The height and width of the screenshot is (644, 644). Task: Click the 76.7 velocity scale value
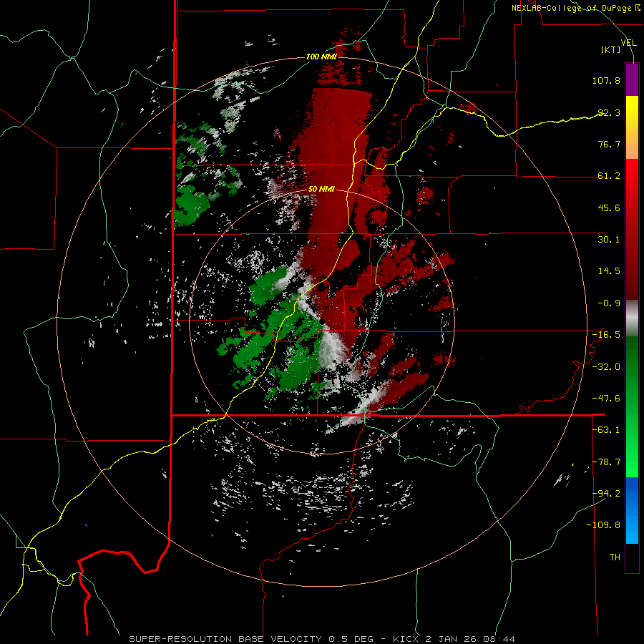[x=609, y=144]
